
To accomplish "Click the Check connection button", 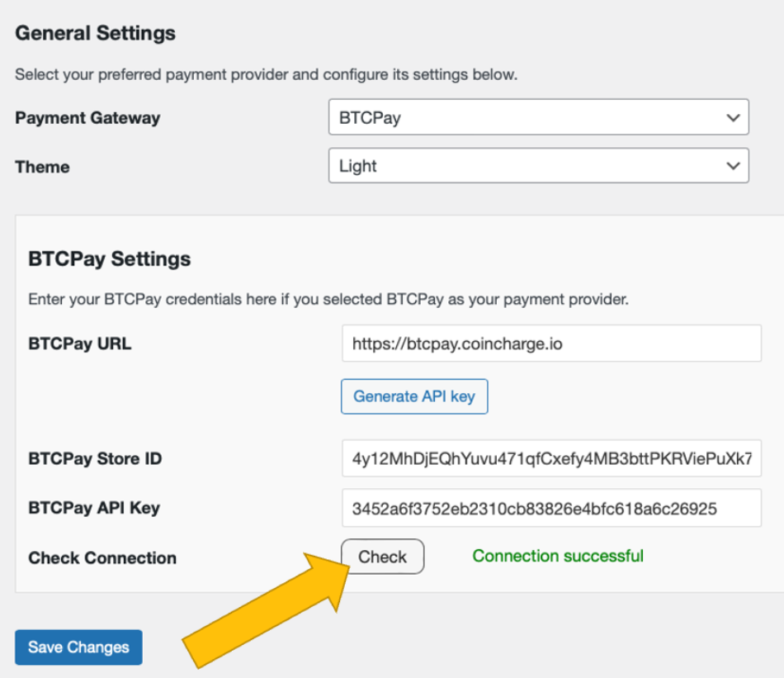I will pos(383,557).
